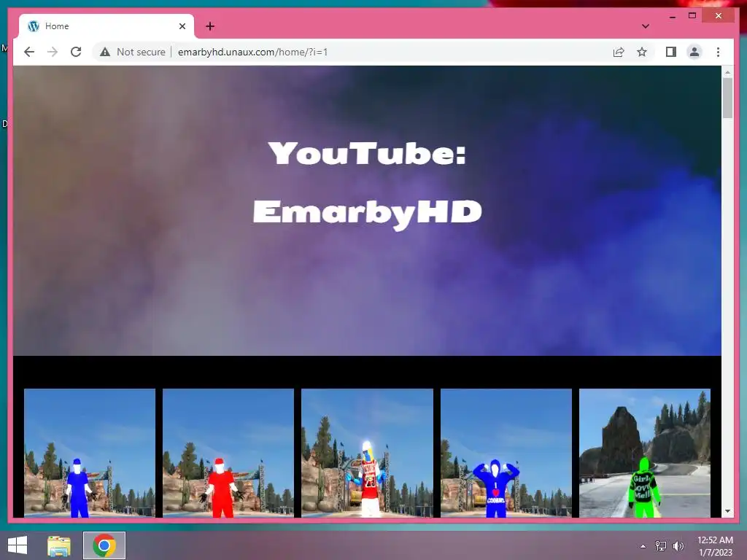Open the tab search dropdown chevron

(x=645, y=26)
